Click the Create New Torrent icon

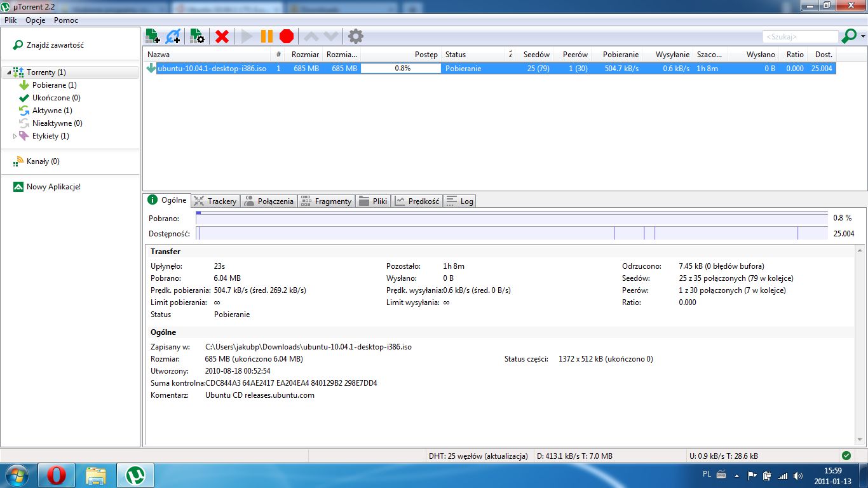pos(197,36)
